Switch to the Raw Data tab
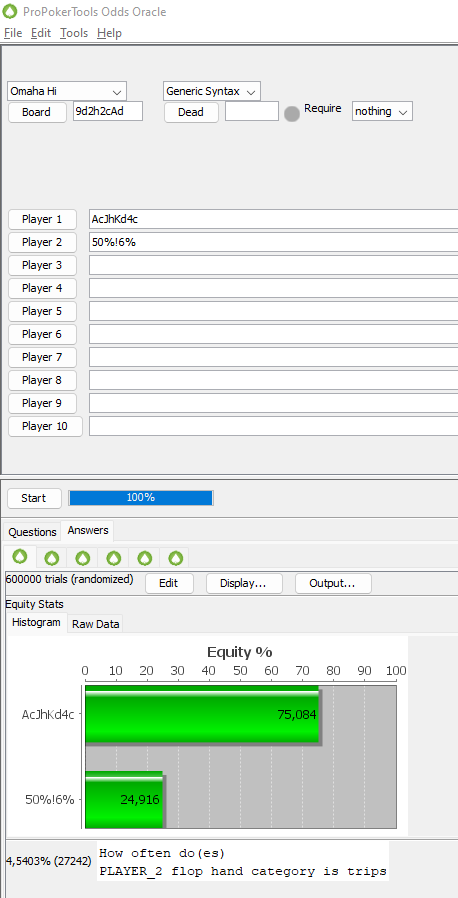 [x=96, y=624]
